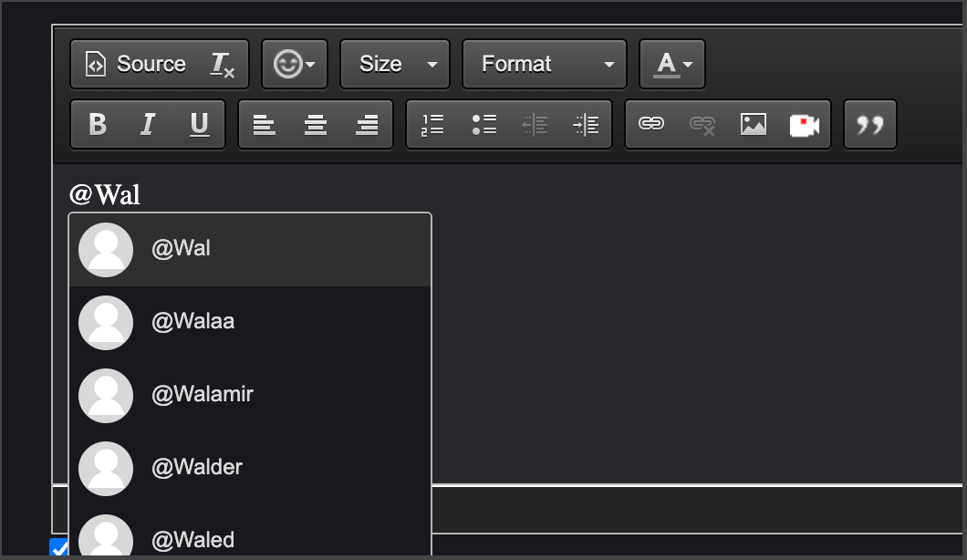Center align the text
The width and height of the screenshot is (967, 560).
pos(316,124)
